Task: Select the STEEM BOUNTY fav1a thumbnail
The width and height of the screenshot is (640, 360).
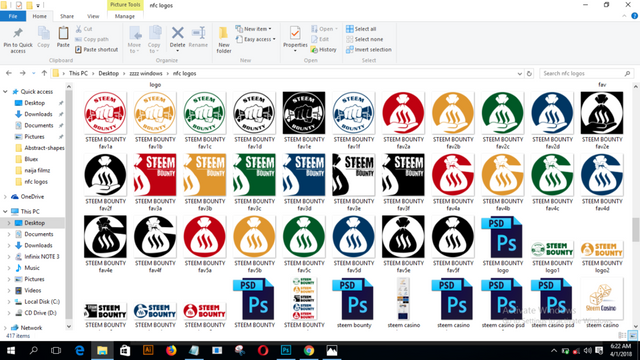Action: pyautogui.click(x=105, y=113)
